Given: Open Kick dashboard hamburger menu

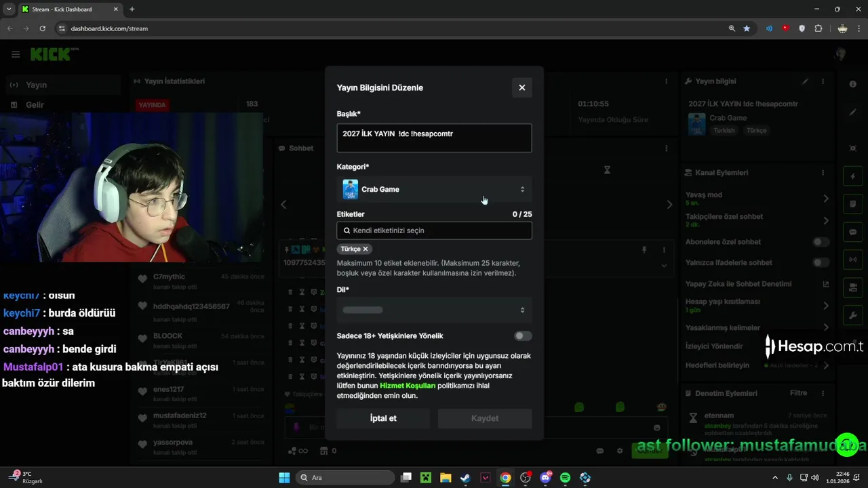Looking at the screenshot, I should click(x=16, y=54).
